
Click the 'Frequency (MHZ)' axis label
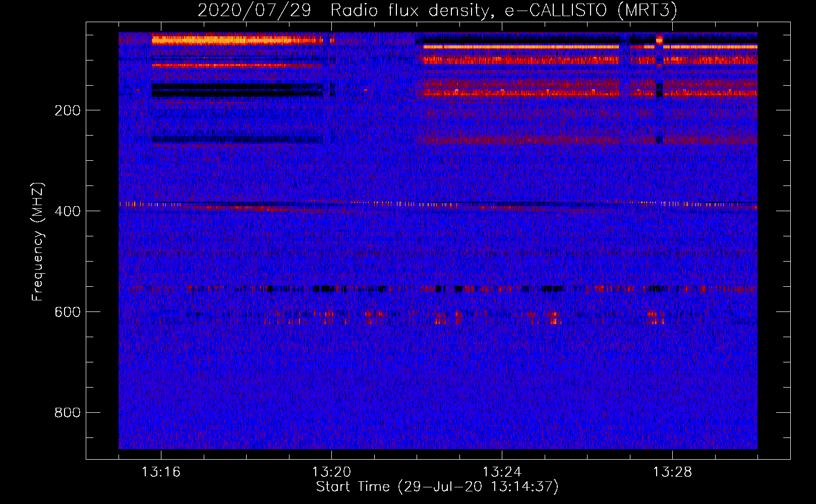[38, 241]
